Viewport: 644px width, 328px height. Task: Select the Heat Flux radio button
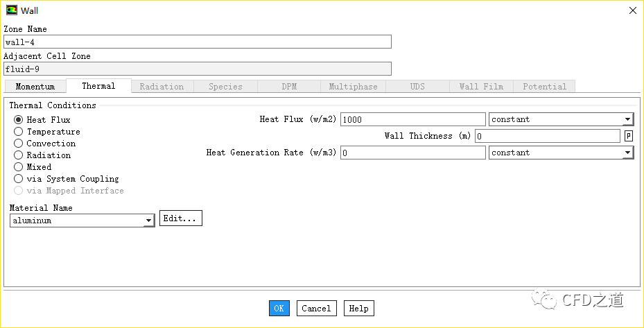(x=19, y=120)
